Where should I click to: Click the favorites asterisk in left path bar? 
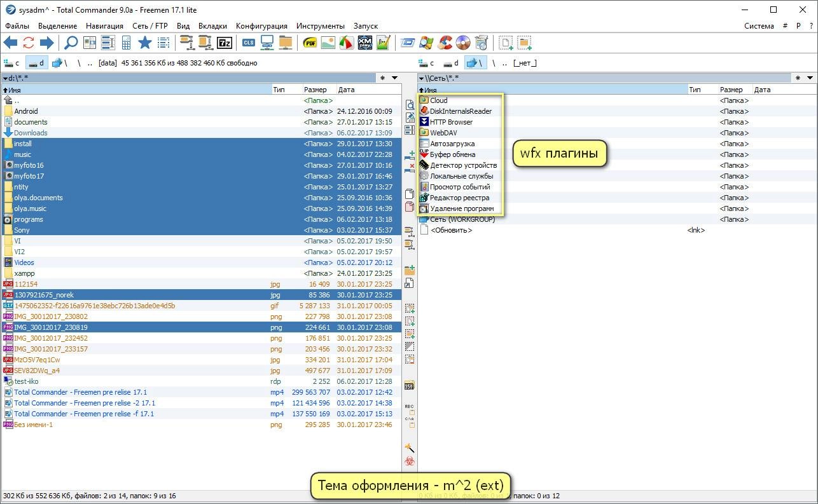tap(382, 78)
